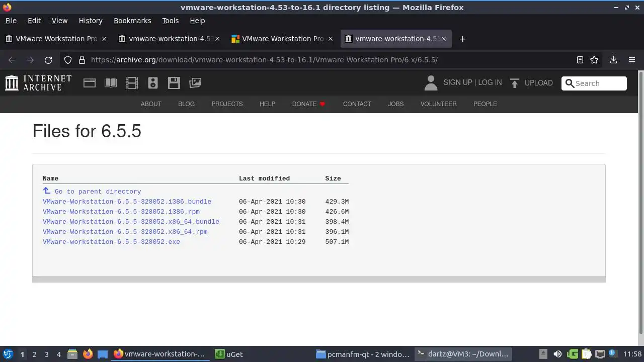
Task: Open the Audio (speaker) icon
Action: 153,83
